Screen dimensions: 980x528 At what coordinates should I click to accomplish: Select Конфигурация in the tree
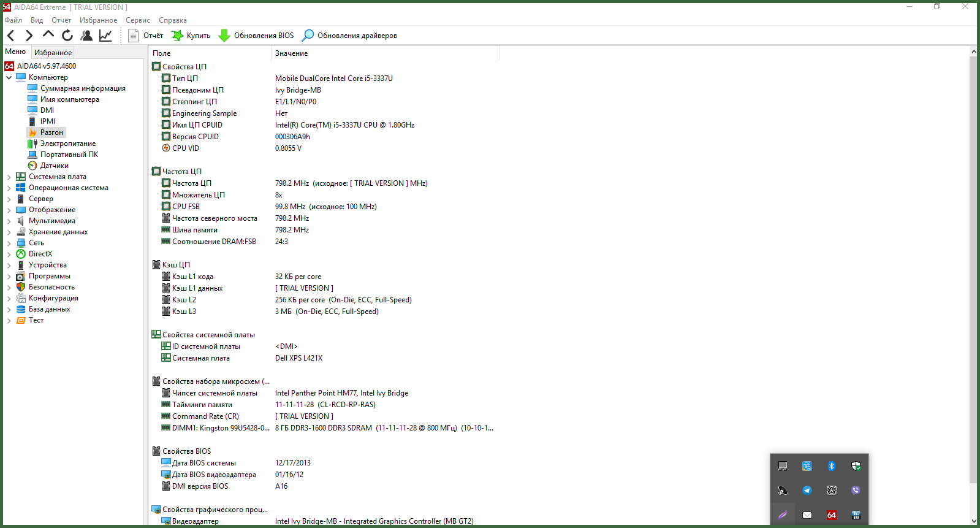(x=53, y=298)
